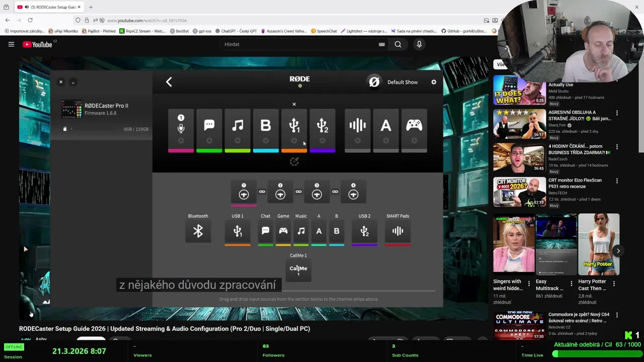Go to the YouTube home logo
Screen dimensions: 644x362
(38, 44)
